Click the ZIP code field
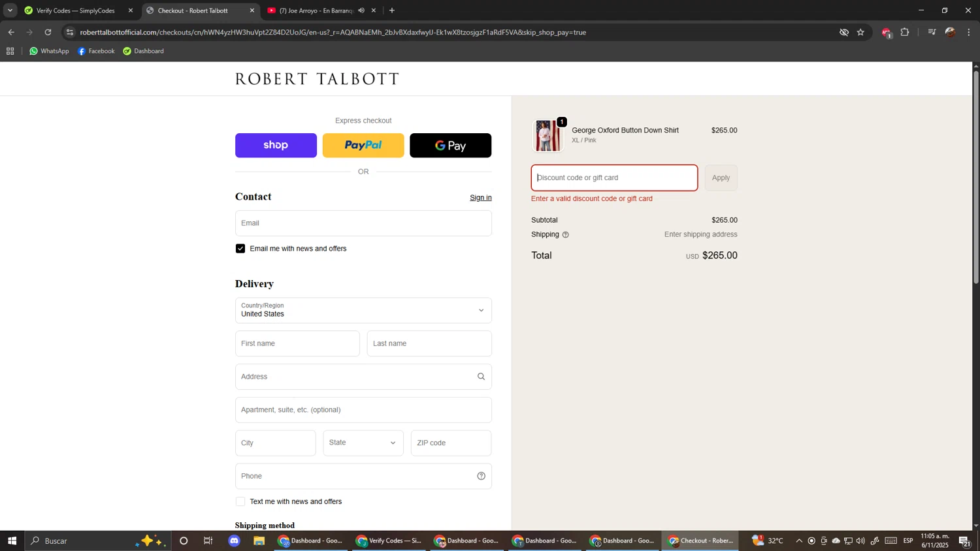980x551 pixels. [451, 443]
